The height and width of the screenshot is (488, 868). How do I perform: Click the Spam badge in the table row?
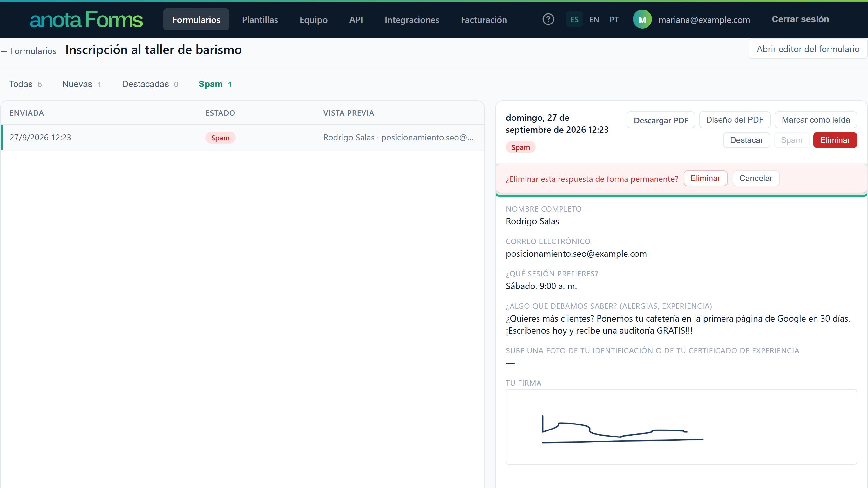click(220, 138)
